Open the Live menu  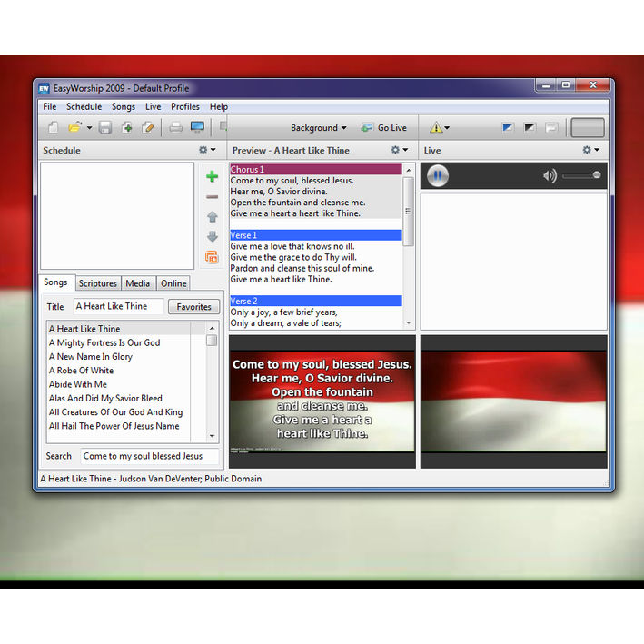pyautogui.click(x=153, y=107)
